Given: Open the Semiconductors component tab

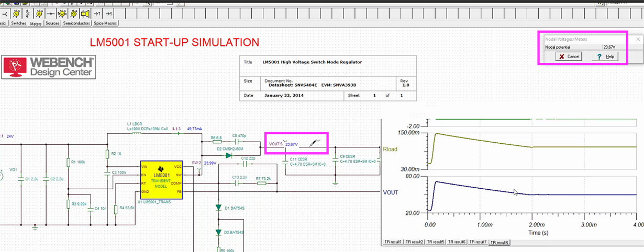Looking at the screenshot, I should click(x=77, y=23).
